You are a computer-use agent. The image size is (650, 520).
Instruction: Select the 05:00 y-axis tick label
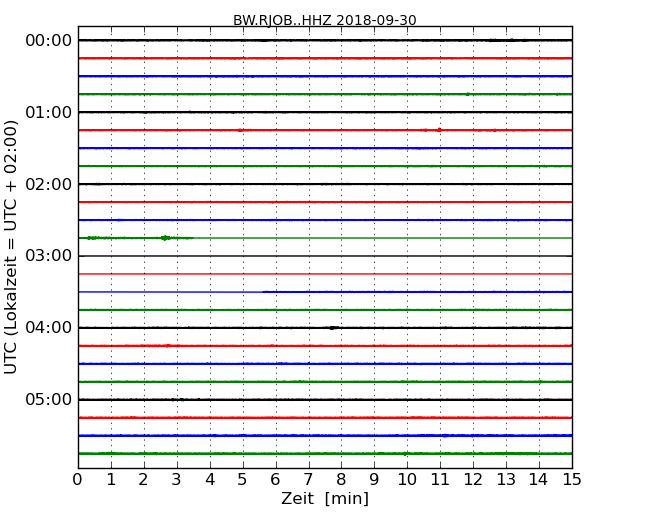tap(49, 399)
